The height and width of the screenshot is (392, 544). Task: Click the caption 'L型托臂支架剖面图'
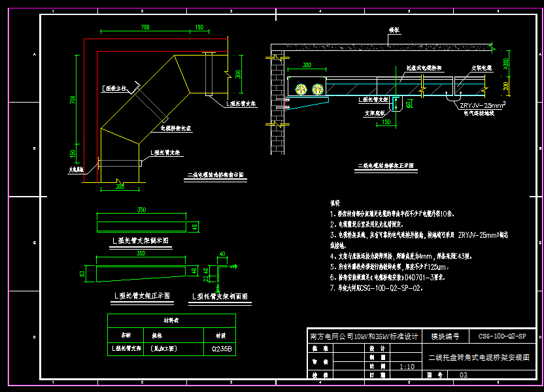220,297
